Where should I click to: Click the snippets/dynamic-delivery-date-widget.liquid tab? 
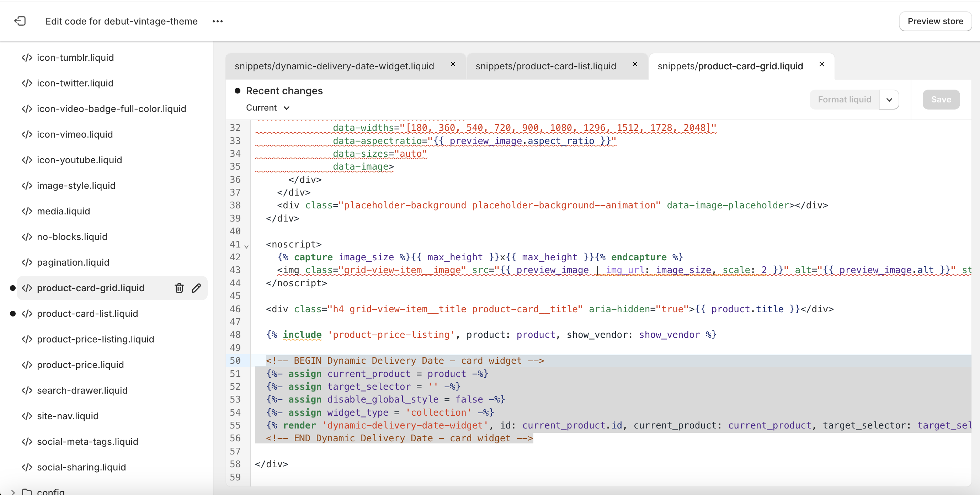[x=335, y=65]
